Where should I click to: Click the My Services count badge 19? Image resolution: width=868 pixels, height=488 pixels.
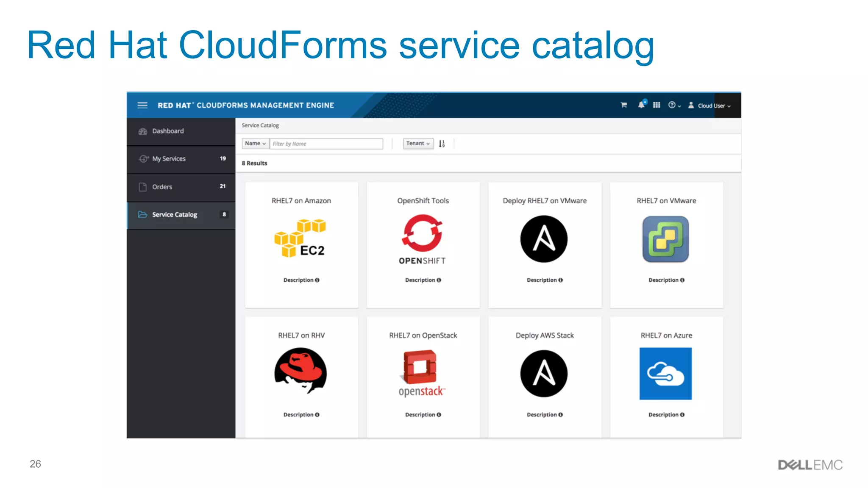click(223, 158)
